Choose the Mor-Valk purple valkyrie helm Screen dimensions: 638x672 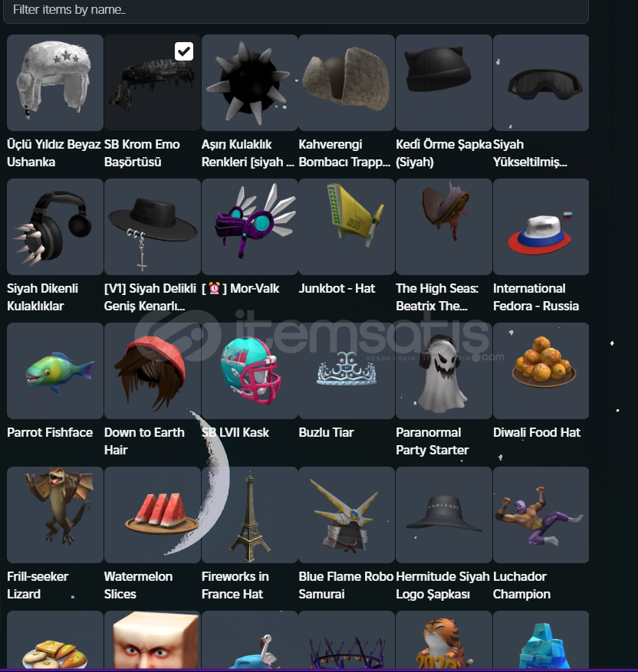coord(249,227)
